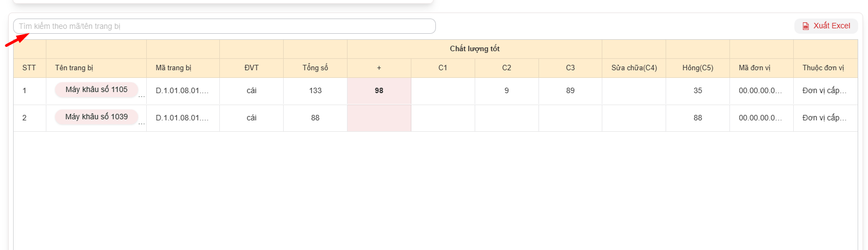Select the STT column header
The height and width of the screenshot is (250, 868).
coord(29,68)
